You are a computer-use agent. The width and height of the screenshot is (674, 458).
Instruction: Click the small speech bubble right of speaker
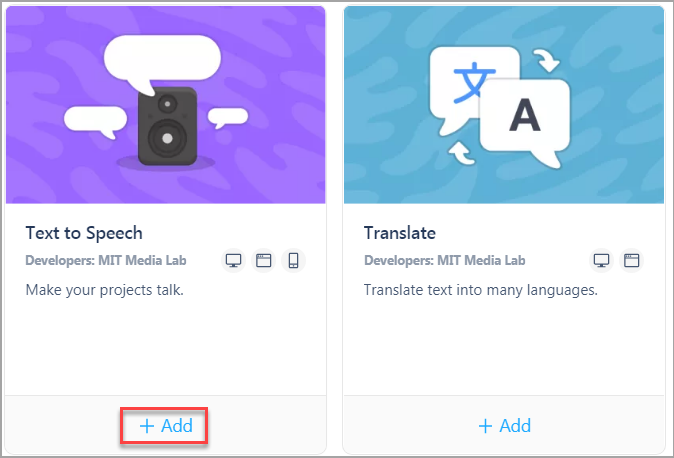click(228, 117)
